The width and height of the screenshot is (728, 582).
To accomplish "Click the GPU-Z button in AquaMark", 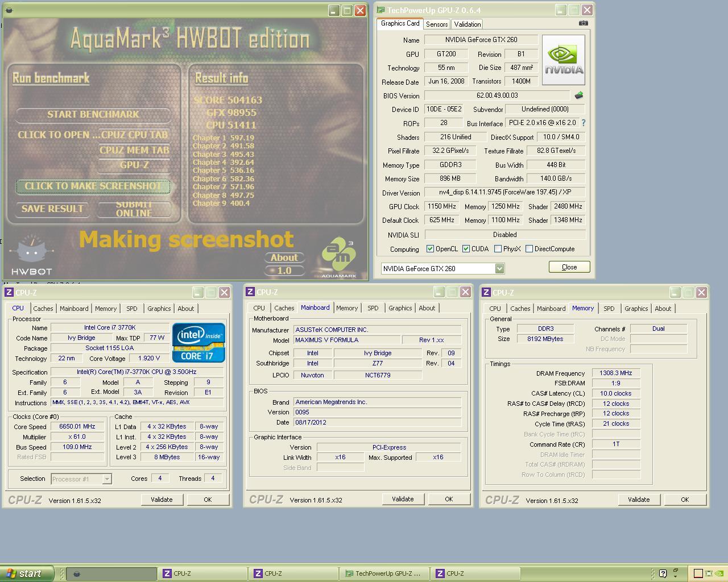I will click(134, 165).
